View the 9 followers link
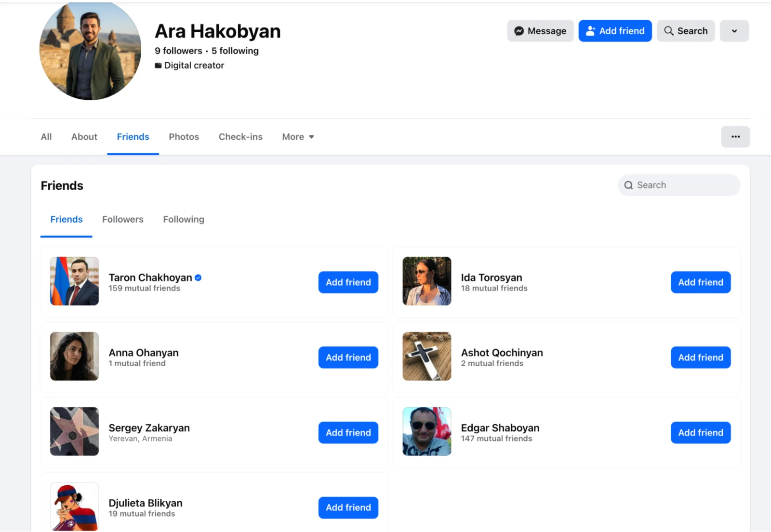This screenshot has height=532, width=771. pyautogui.click(x=178, y=51)
